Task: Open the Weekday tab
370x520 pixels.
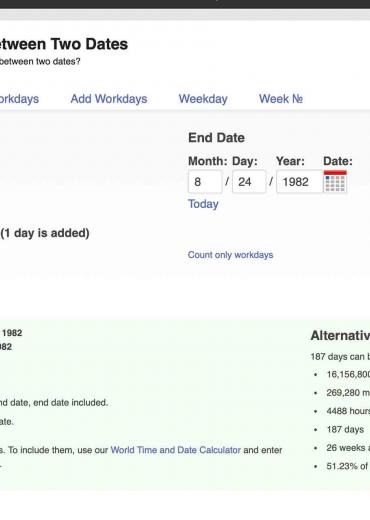Action: (x=203, y=99)
